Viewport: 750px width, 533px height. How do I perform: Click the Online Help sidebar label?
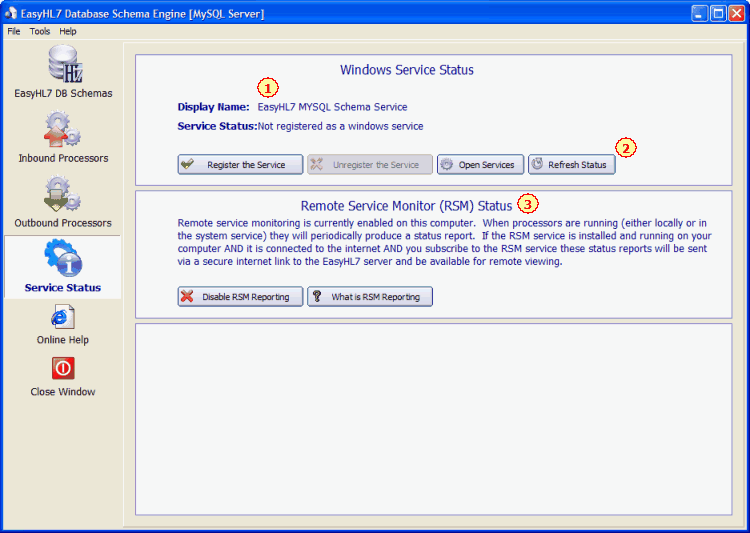[63, 340]
